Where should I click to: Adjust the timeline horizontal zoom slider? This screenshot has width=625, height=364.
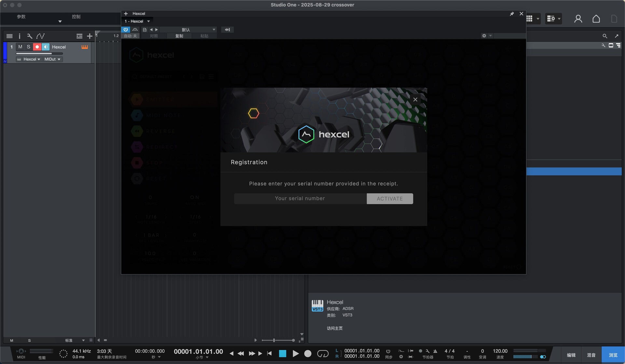click(x=278, y=340)
